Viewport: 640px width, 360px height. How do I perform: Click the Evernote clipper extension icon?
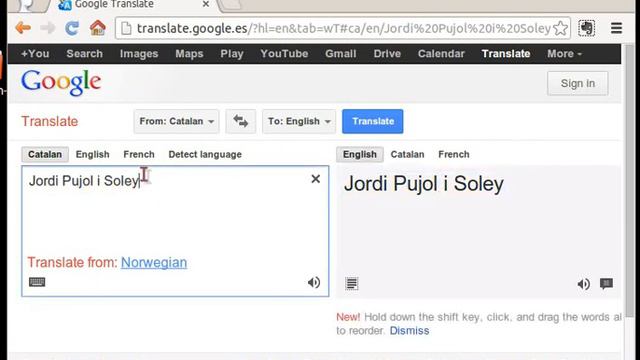(x=587, y=28)
